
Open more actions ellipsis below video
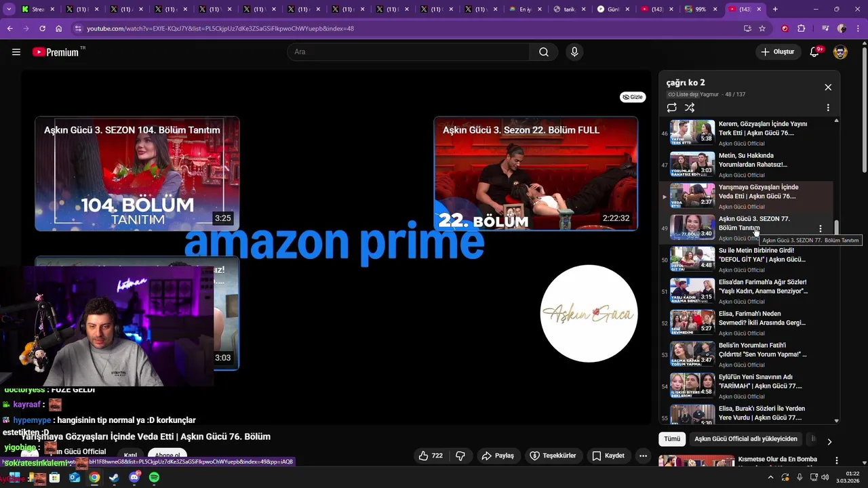click(x=643, y=455)
